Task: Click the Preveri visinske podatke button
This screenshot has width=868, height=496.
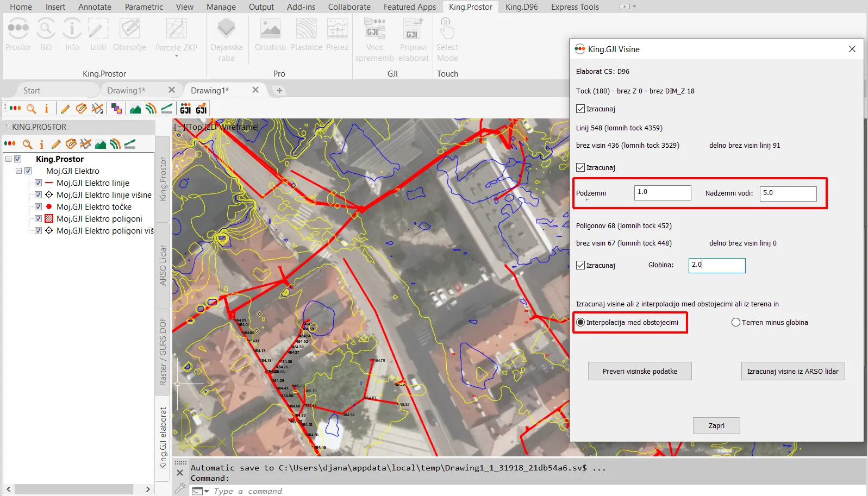Action: coord(640,371)
